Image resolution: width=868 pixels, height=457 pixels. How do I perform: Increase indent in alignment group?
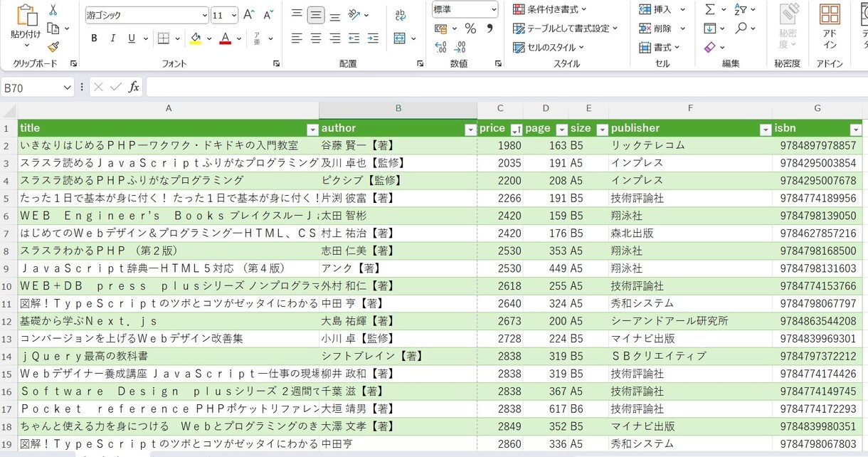point(372,38)
